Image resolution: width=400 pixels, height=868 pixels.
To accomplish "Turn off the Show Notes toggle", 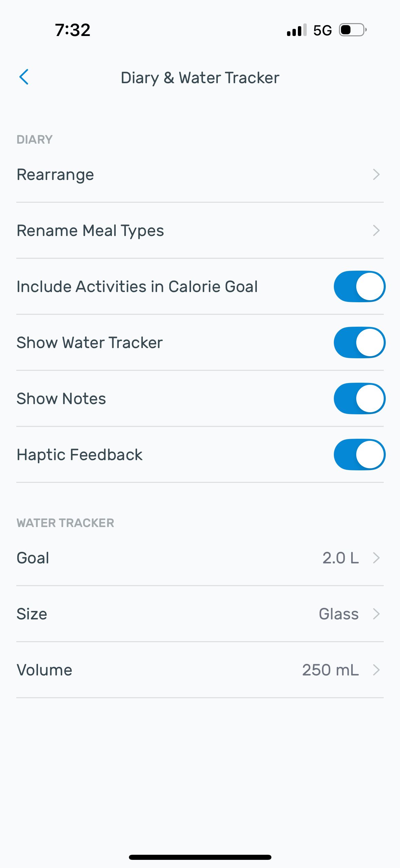I will 359,398.
